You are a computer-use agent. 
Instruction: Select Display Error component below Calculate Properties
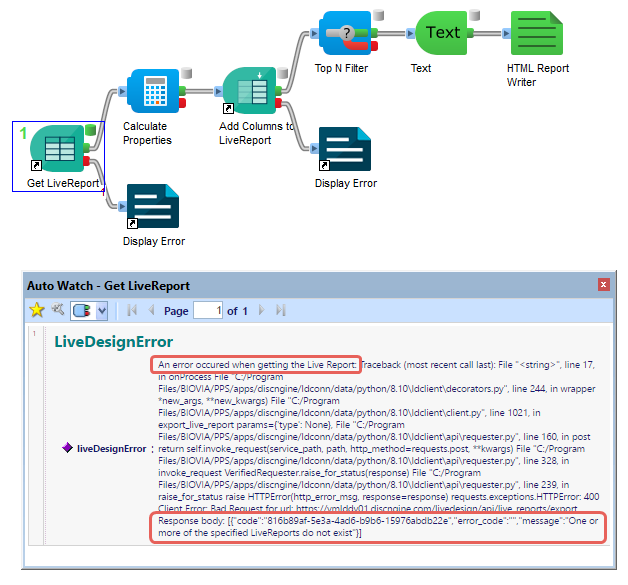click(153, 206)
